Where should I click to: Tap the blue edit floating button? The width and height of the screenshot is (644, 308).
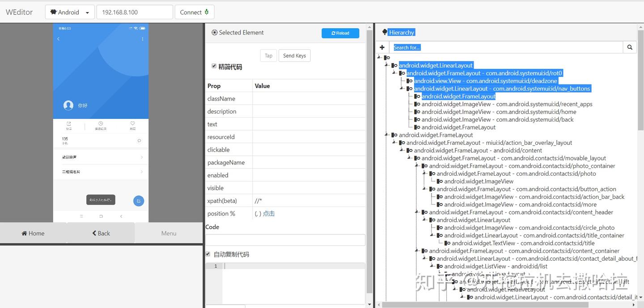(139, 201)
